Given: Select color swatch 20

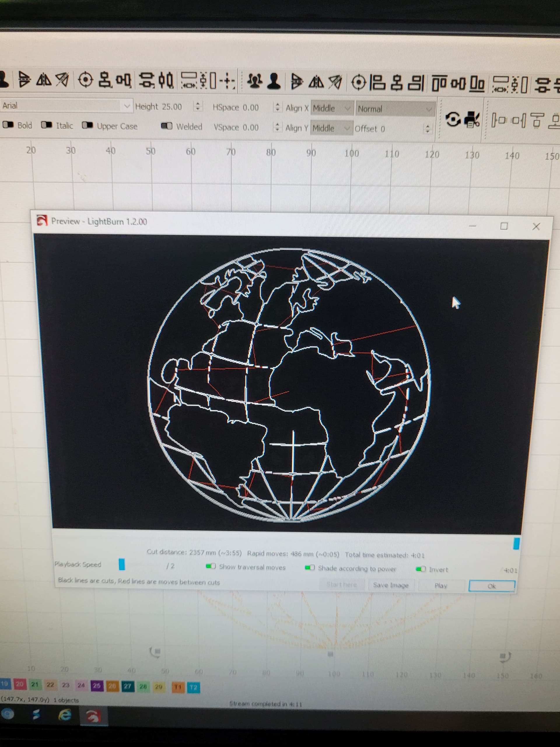Looking at the screenshot, I should click(20, 684).
